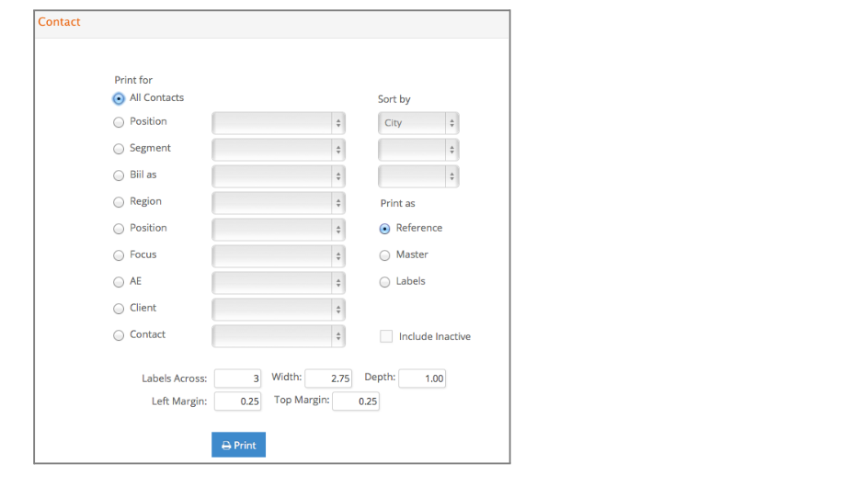This screenshot has height=497, width=868.
Task: Expand the Region dropdown
Action: coord(279,203)
